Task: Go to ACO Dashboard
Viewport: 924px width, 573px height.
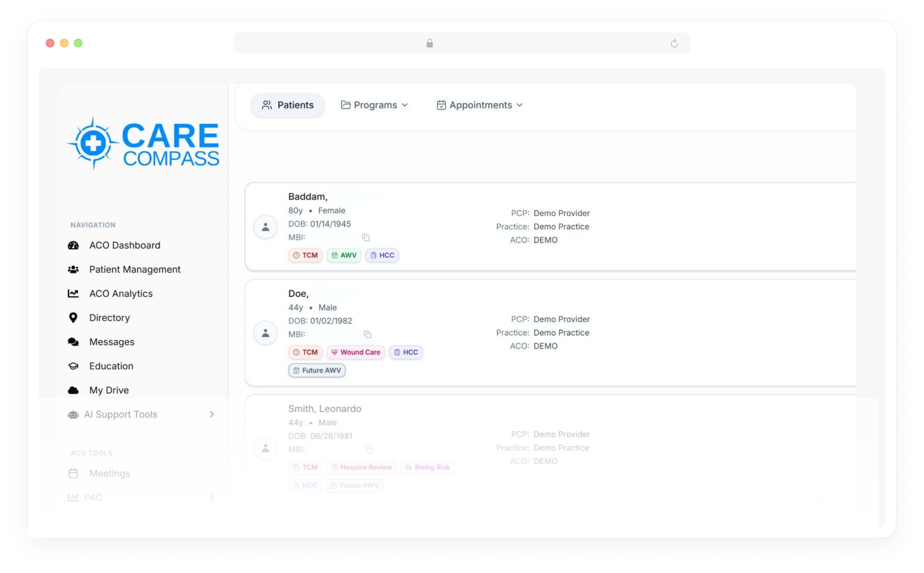Action: pyautogui.click(x=125, y=245)
